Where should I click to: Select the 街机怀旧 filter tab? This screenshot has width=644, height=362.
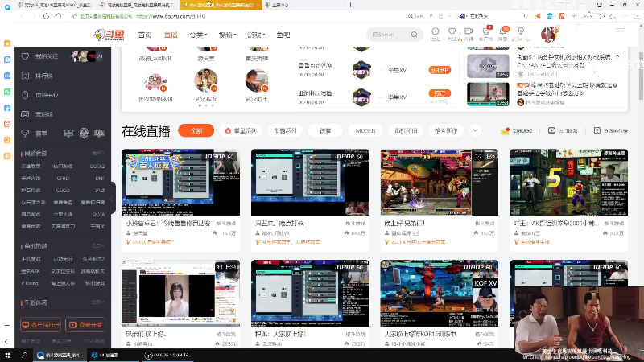(406, 130)
